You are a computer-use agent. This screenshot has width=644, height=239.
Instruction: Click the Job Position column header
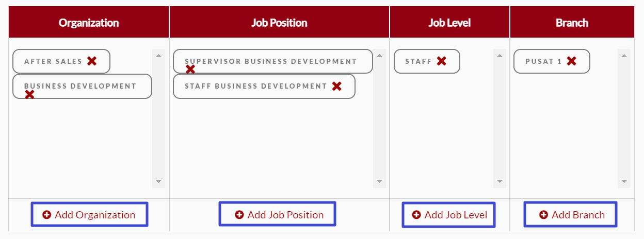click(x=279, y=23)
